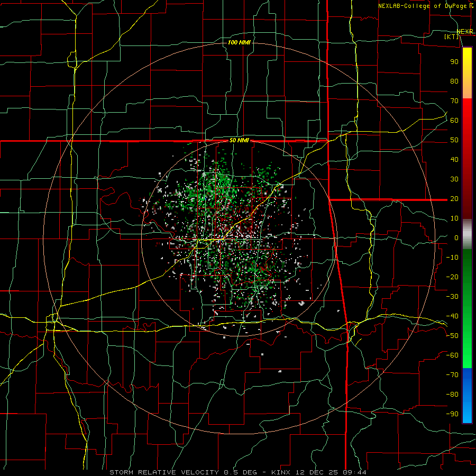The image size is (476, 476).
Task: Click the -40 value on the velocity scale
Action: coord(452,316)
